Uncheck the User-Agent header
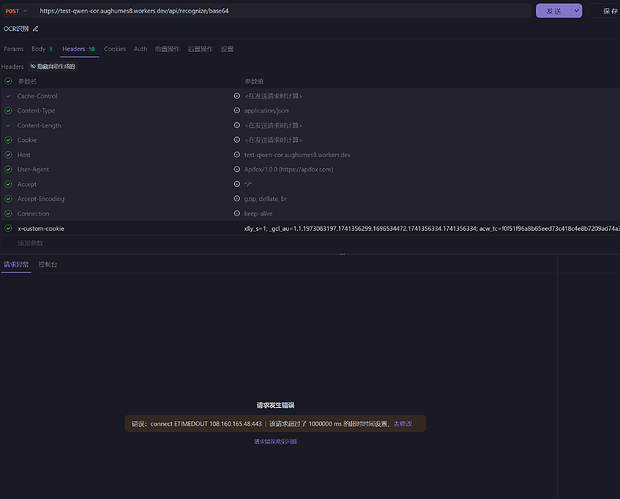The width and height of the screenshot is (620, 499). (x=8, y=169)
